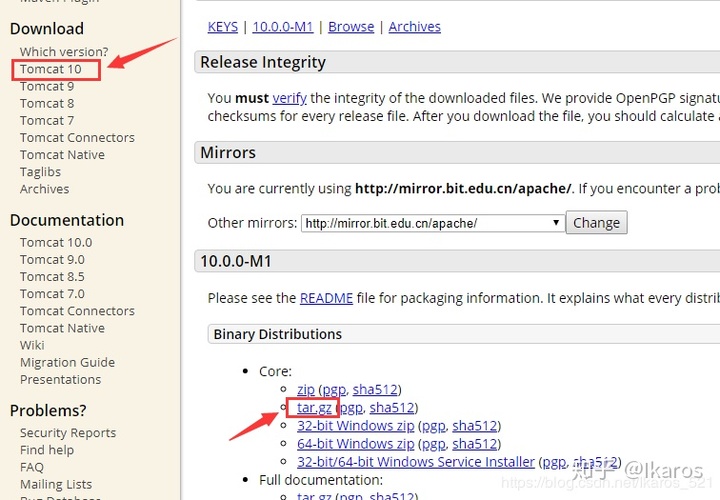Open pgp signature for Windows Service Installer

pyautogui.click(x=554, y=461)
